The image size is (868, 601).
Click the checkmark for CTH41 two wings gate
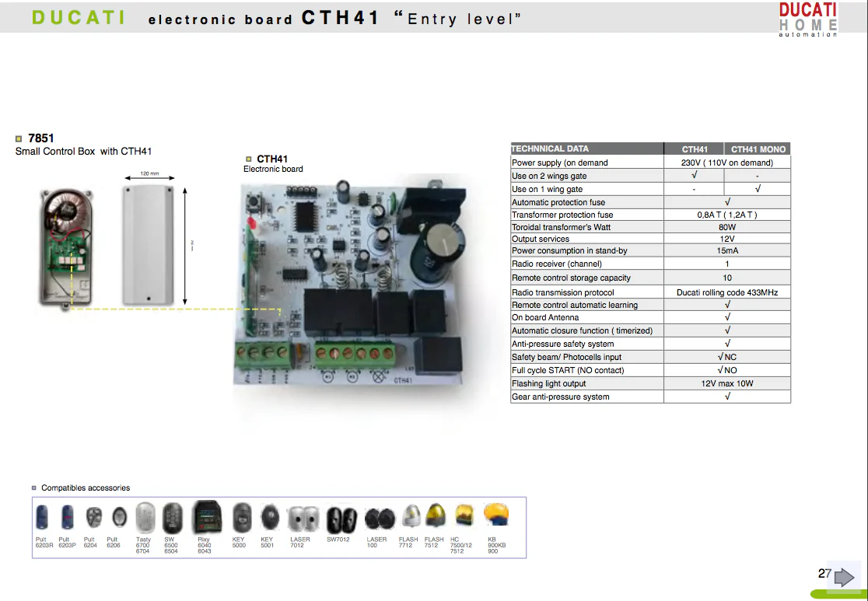tap(694, 175)
